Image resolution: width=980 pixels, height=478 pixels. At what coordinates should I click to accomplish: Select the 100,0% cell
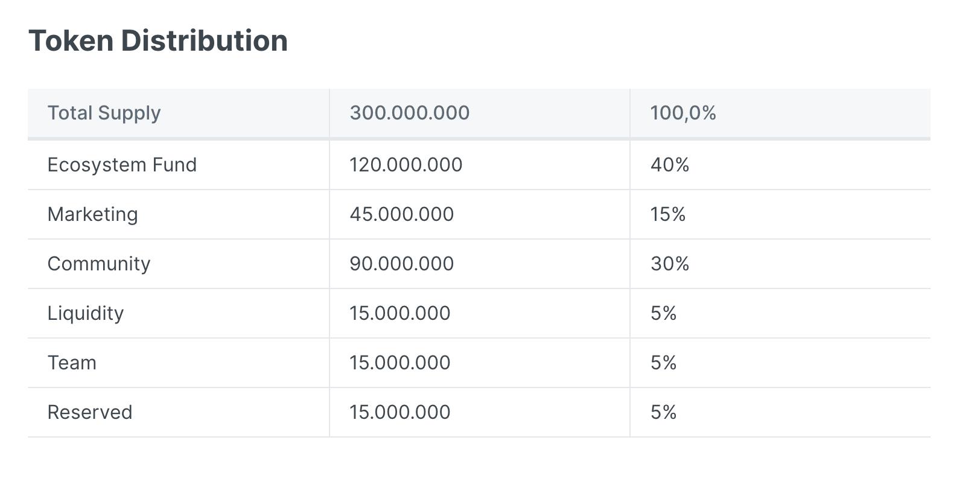pyautogui.click(x=682, y=113)
